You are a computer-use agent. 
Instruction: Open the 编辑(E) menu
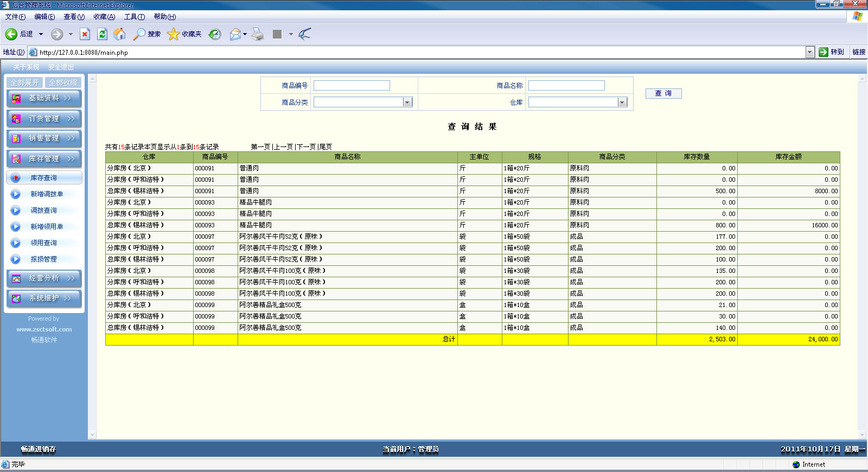pyautogui.click(x=44, y=17)
